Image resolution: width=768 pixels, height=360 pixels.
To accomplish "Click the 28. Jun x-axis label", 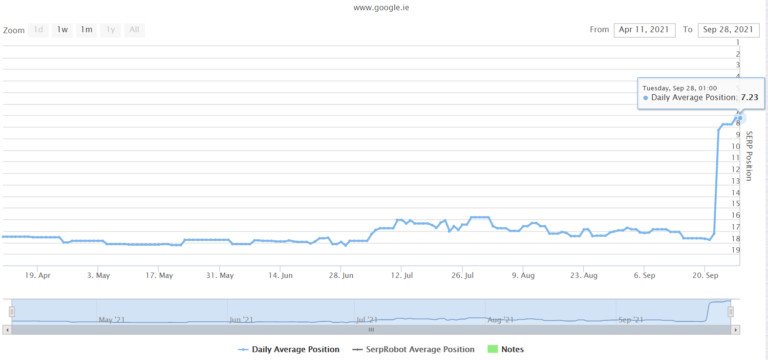I will tap(341, 276).
